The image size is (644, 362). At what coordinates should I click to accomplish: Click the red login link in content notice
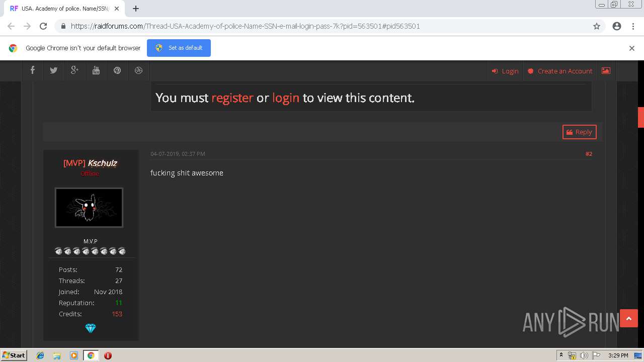pyautogui.click(x=286, y=98)
